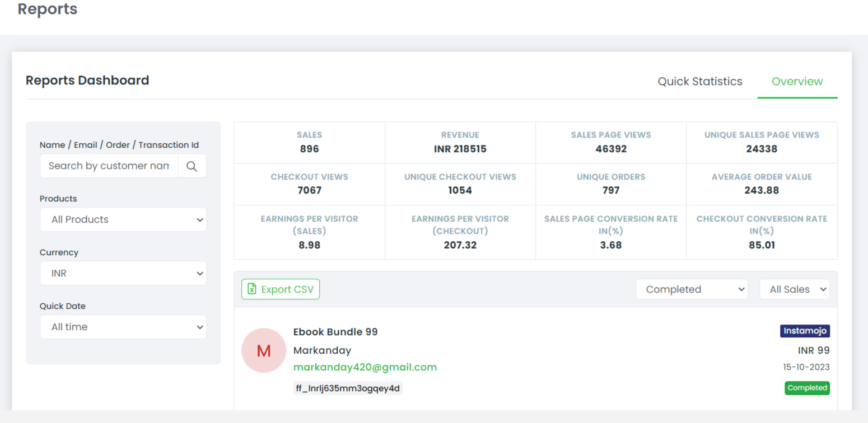
Task: Click the Sales Page Conversion Rate value 3.68
Action: (611, 245)
